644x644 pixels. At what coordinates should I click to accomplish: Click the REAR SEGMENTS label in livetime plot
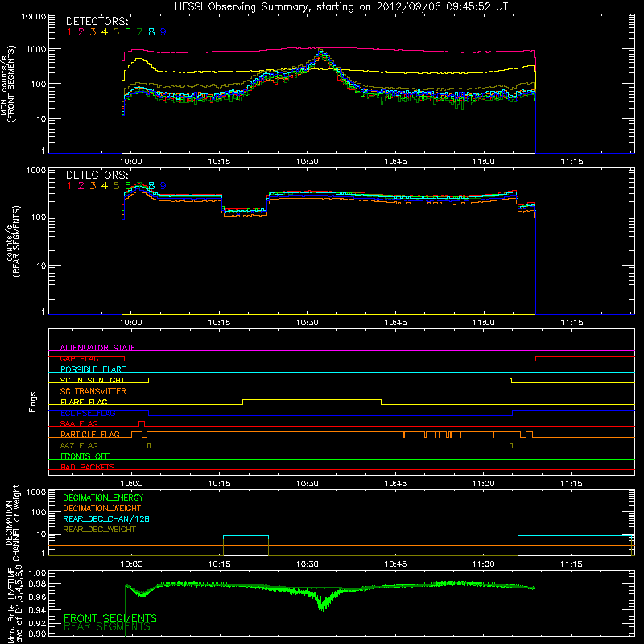tap(107, 627)
